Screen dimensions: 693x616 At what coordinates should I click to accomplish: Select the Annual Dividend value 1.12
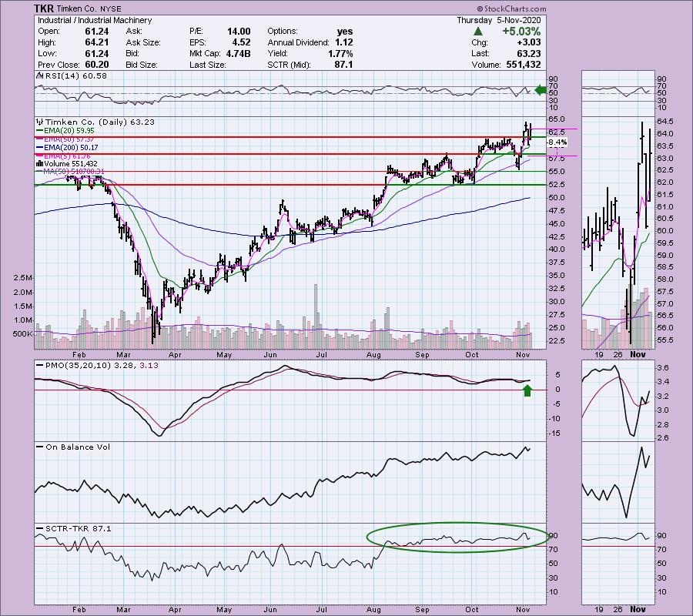coord(344,42)
